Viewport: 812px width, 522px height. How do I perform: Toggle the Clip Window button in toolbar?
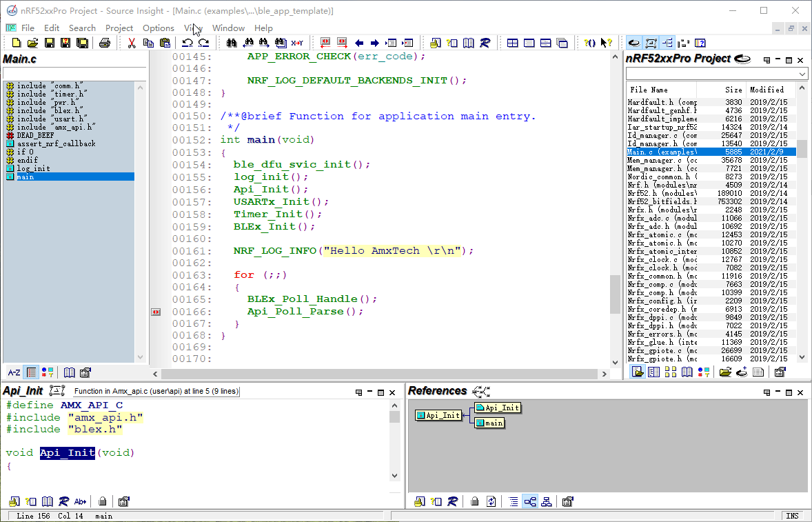point(684,43)
